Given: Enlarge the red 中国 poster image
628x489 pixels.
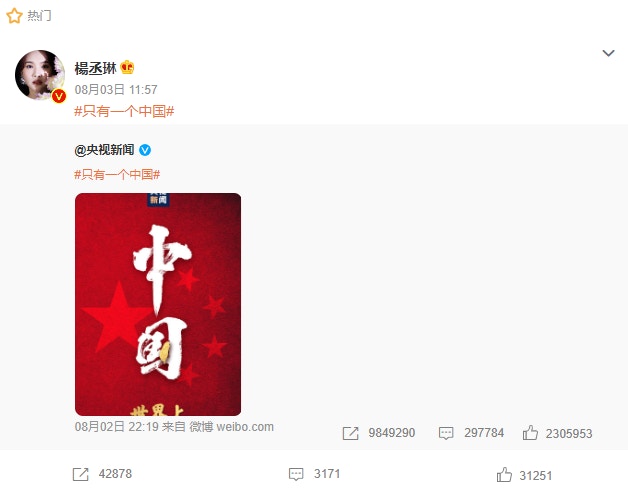Looking at the screenshot, I should (x=158, y=304).
